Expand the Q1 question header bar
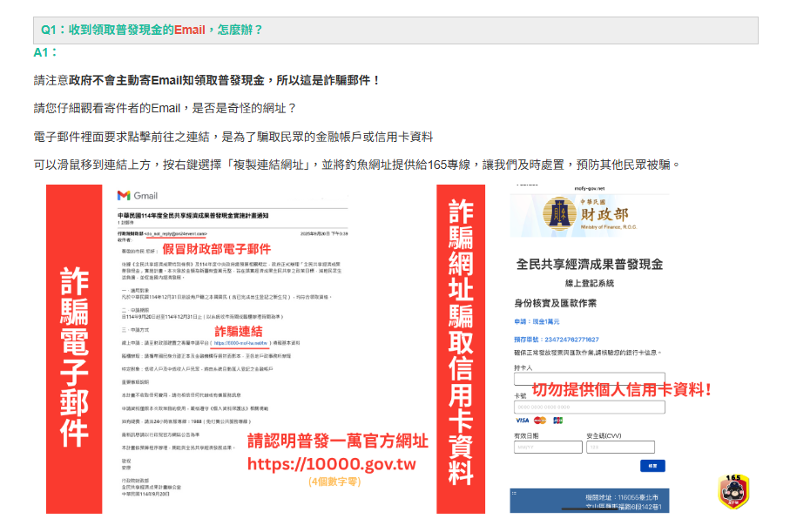Screen dimensions: 790x532 point(395,30)
